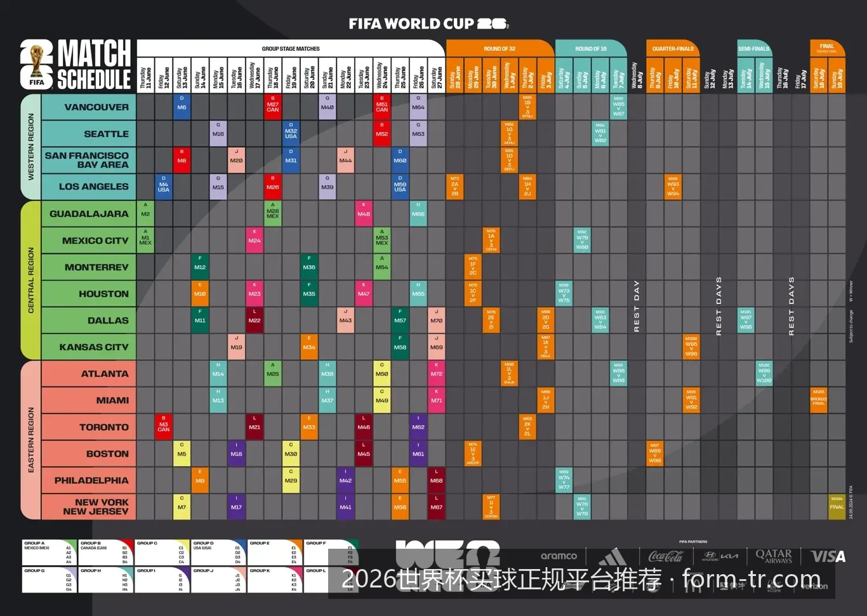
Task: Click the Eastern Region vertical label
Action: coord(31,440)
